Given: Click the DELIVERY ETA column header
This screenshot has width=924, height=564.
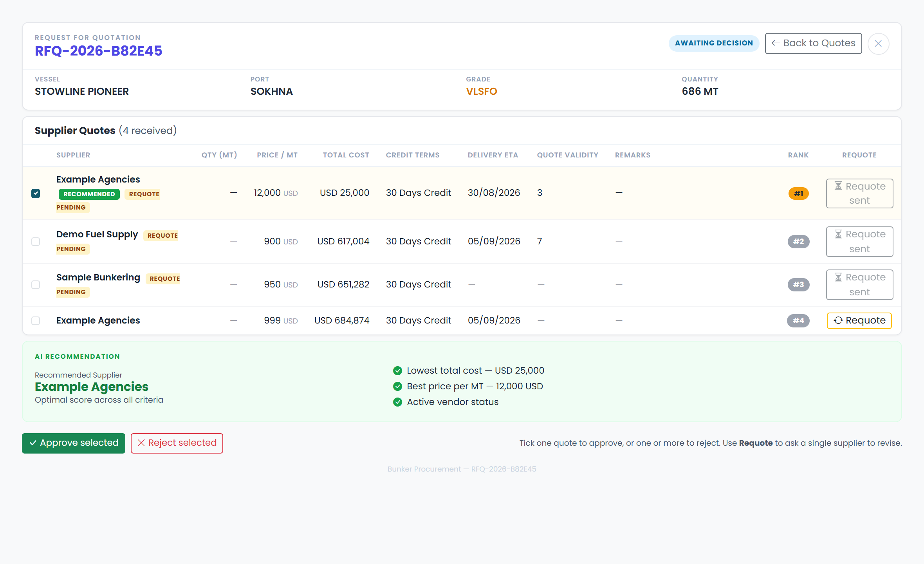Looking at the screenshot, I should pyautogui.click(x=493, y=155).
